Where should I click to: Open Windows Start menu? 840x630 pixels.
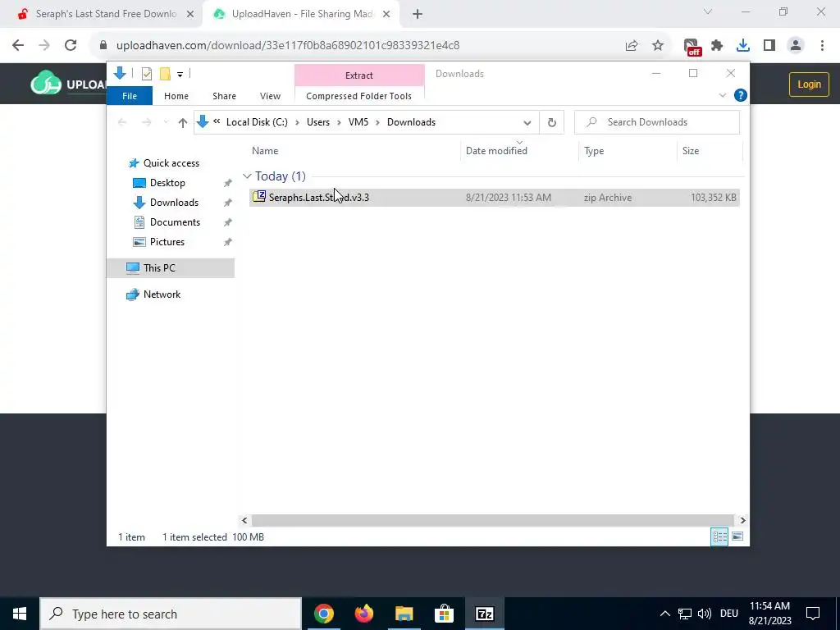tap(20, 614)
